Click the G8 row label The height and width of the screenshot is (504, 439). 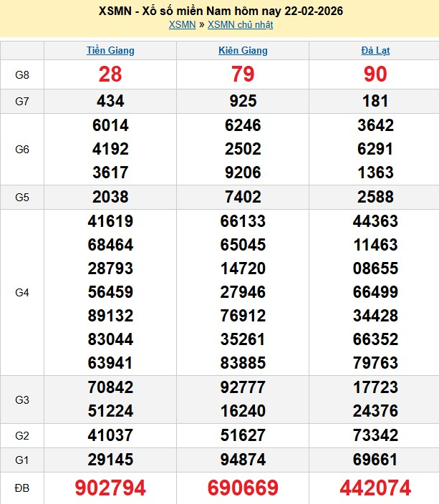pos(22,74)
